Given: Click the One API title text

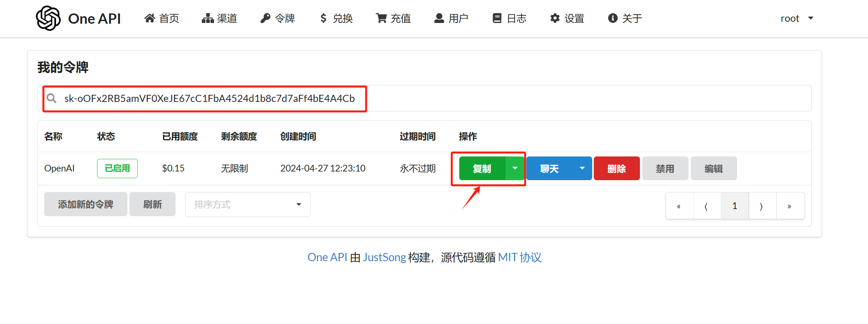Looking at the screenshot, I should tap(94, 19).
